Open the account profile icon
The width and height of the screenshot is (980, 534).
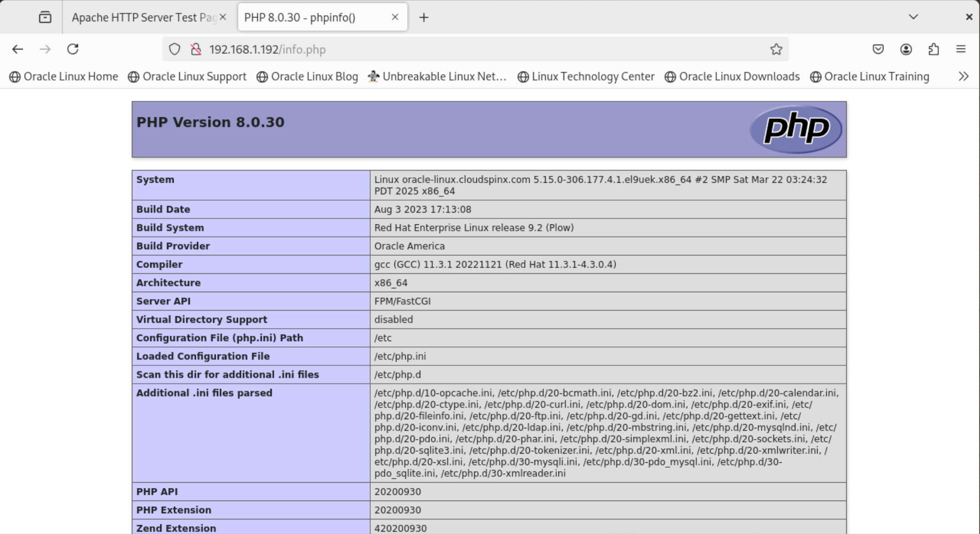pyautogui.click(x=906, y=49)
